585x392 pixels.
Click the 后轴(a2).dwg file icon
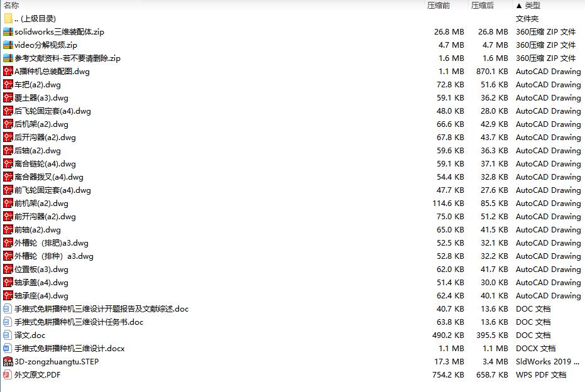tap(8, 150)
